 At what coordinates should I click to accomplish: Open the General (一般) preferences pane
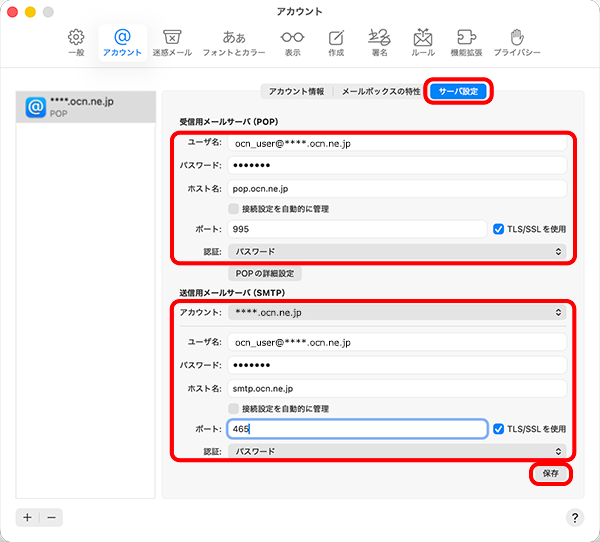76,42
